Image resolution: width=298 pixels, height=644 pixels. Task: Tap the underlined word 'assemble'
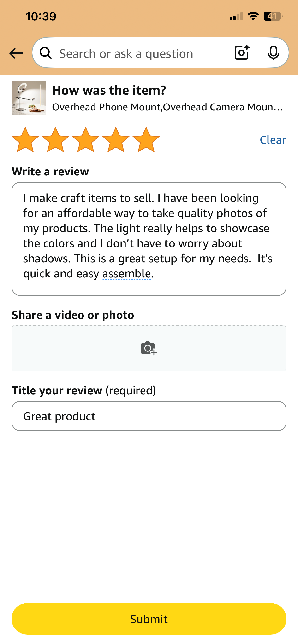(126, 274)
